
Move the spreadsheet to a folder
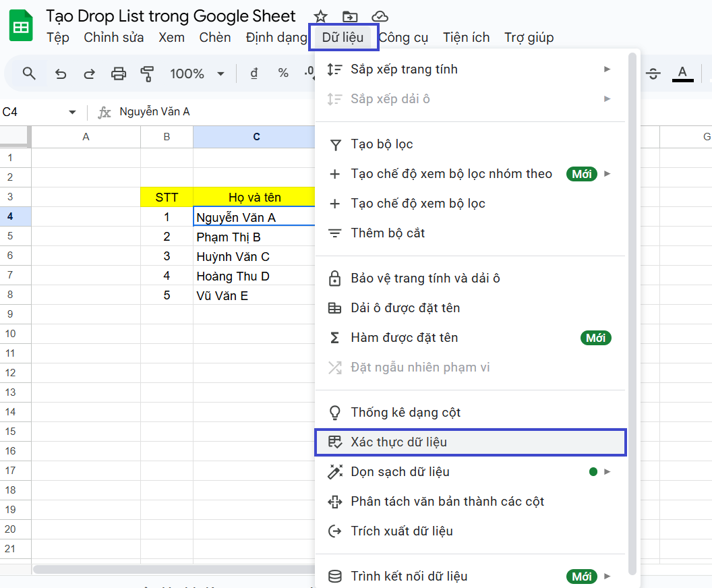pyautogui.click(x=351, y=16)
